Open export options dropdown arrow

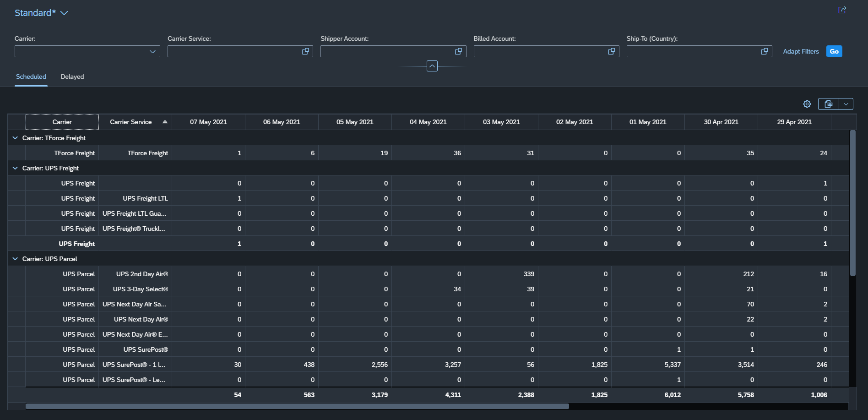click(x=846, y=104)
